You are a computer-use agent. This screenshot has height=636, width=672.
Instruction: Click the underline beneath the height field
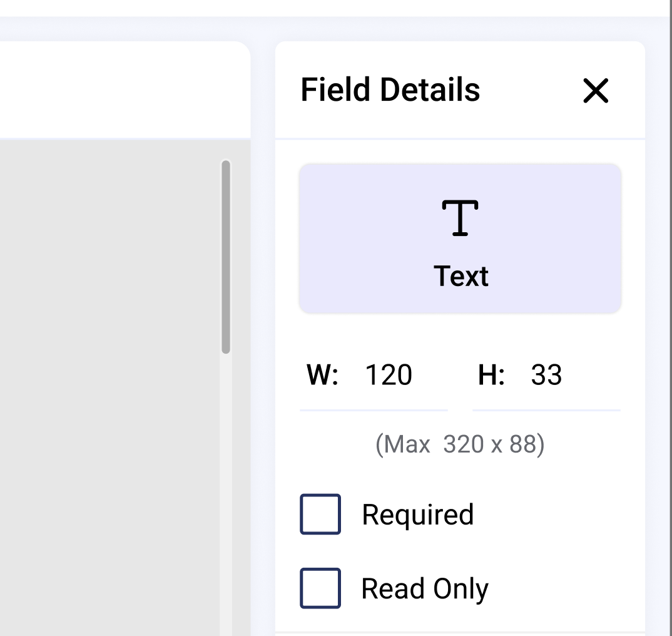coord(546,410)
